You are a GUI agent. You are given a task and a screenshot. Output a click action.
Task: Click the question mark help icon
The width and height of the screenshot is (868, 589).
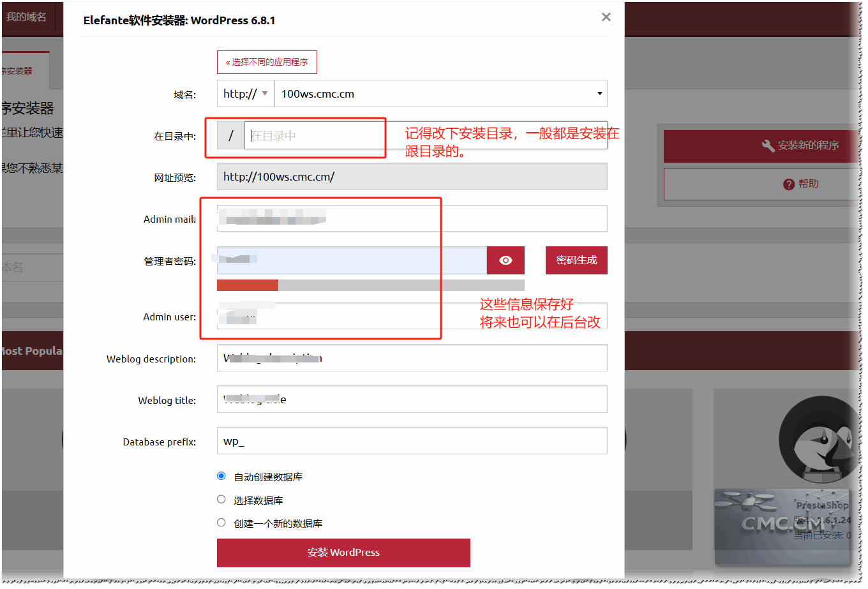pos(789,184)
